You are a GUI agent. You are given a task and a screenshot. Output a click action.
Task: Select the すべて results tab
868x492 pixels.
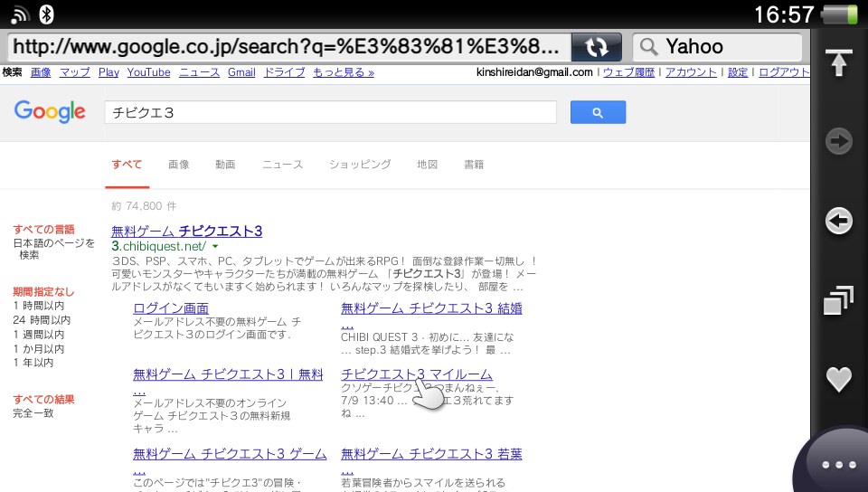pyautogui.click(x=127, y=165)
